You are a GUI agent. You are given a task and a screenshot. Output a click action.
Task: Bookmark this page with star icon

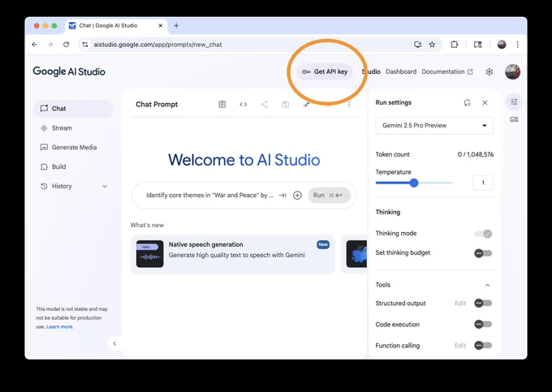(433, 45)
